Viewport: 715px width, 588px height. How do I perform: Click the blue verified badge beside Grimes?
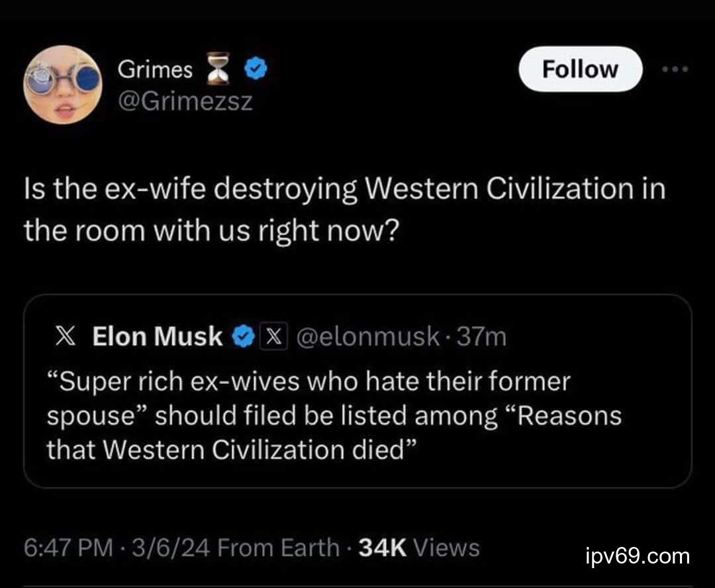coord(256,69)
